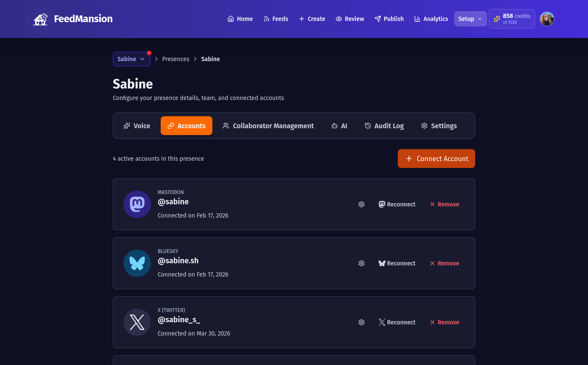This screenshot has height=365, width=588.
Task: Click the Presences breadcrumb link
Action: [x=176, y=59]
